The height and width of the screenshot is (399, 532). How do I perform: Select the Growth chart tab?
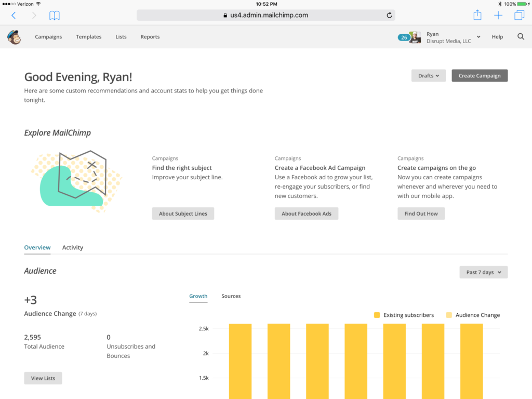[x=198, y=296]
